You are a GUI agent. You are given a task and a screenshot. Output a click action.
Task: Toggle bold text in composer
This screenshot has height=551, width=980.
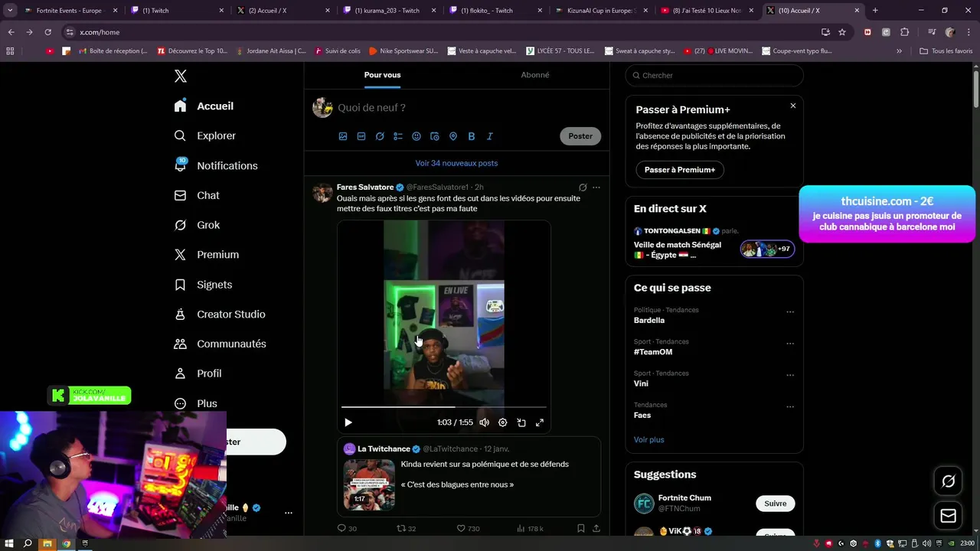(472, 136)
